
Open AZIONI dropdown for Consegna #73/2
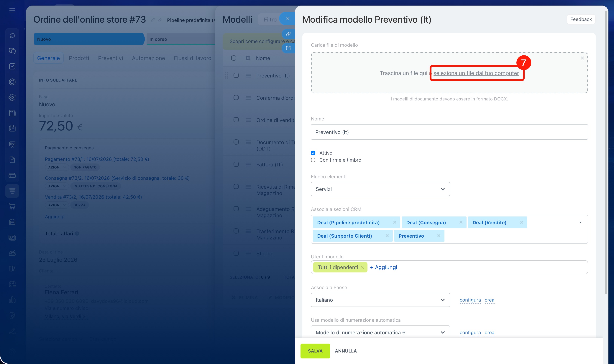coord(57,186)
